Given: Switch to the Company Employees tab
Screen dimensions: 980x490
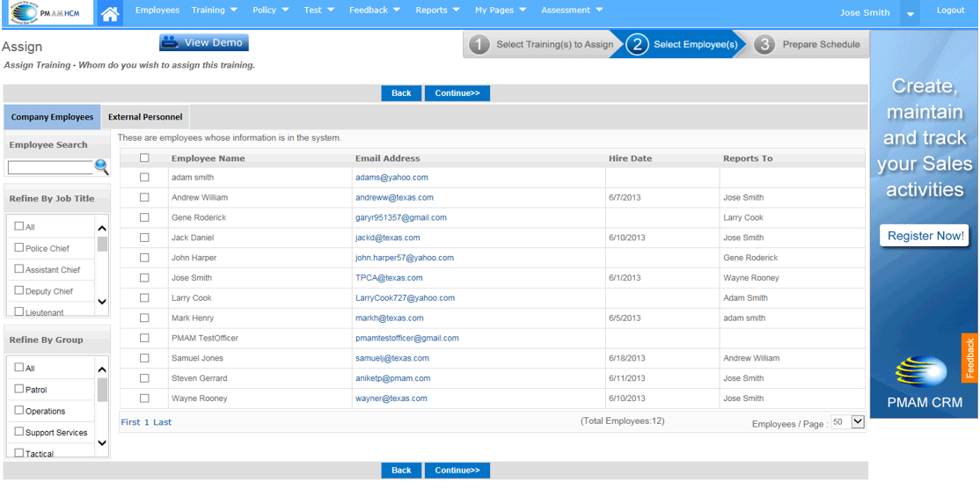Looking at the screenshot, I should click(52, 117).
